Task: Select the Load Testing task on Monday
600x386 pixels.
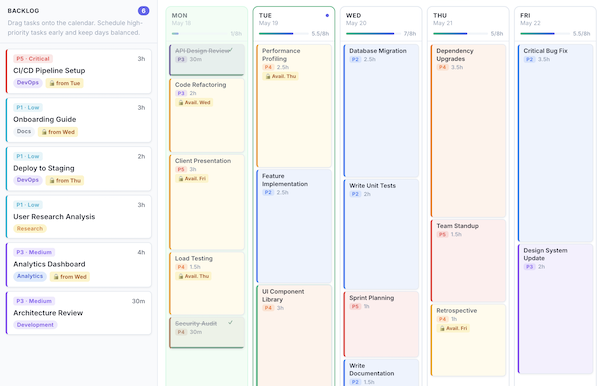Action: 207,283
